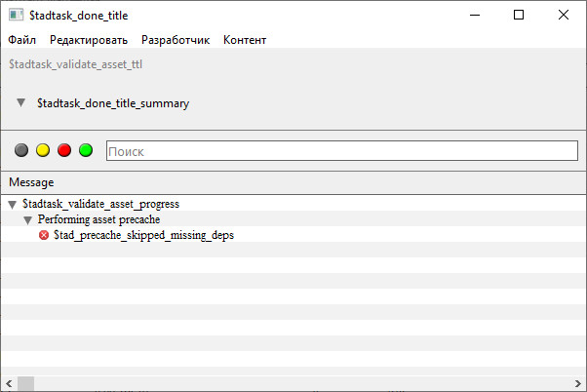Open the Файл menu
The image size is (587, 392).
tap(22, 40)
